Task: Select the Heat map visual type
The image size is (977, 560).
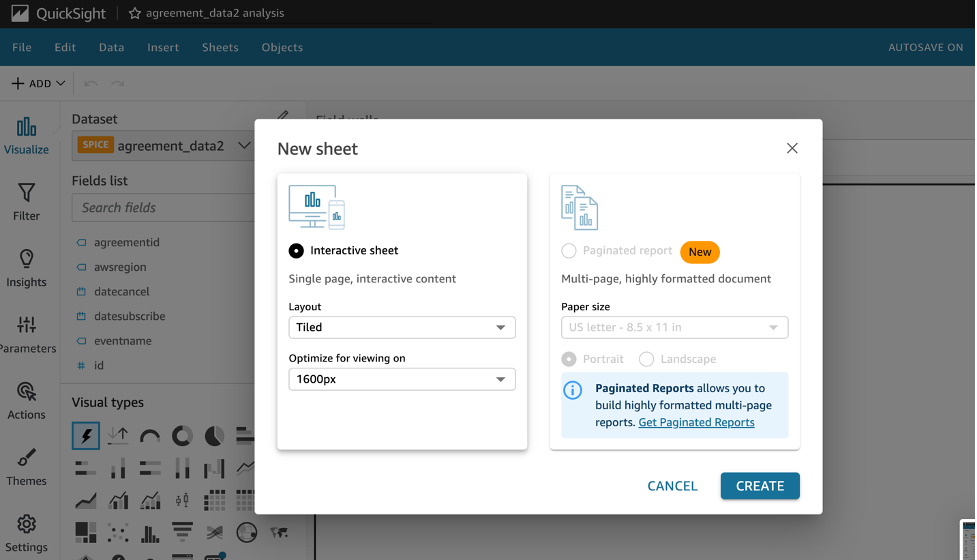Action: click(x=214, y=500)
